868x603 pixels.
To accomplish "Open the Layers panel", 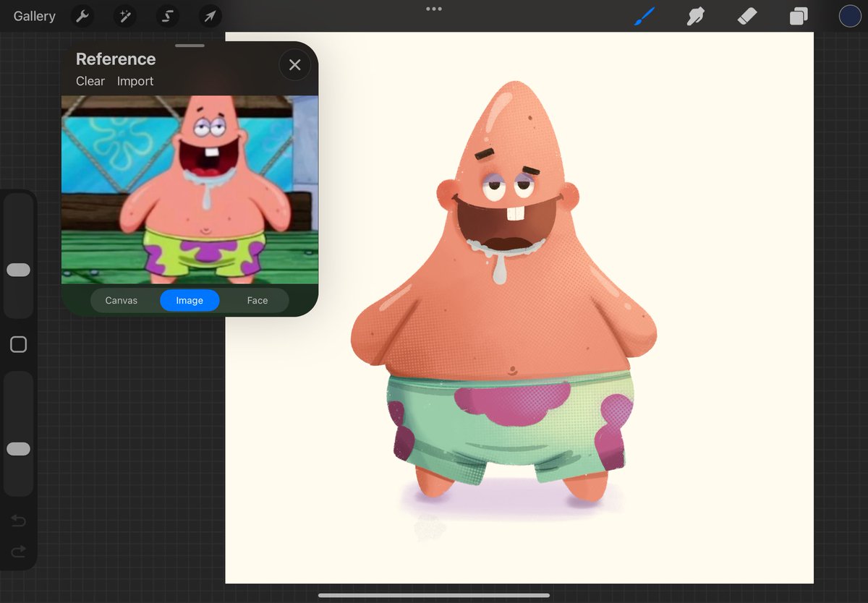I will [x=799, y=16].
